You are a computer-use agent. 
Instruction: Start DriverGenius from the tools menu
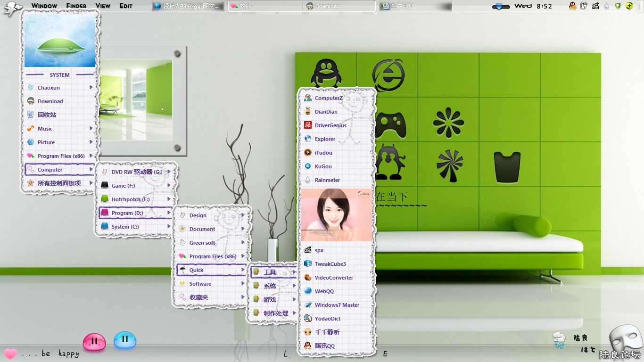[x=337, y=125]
